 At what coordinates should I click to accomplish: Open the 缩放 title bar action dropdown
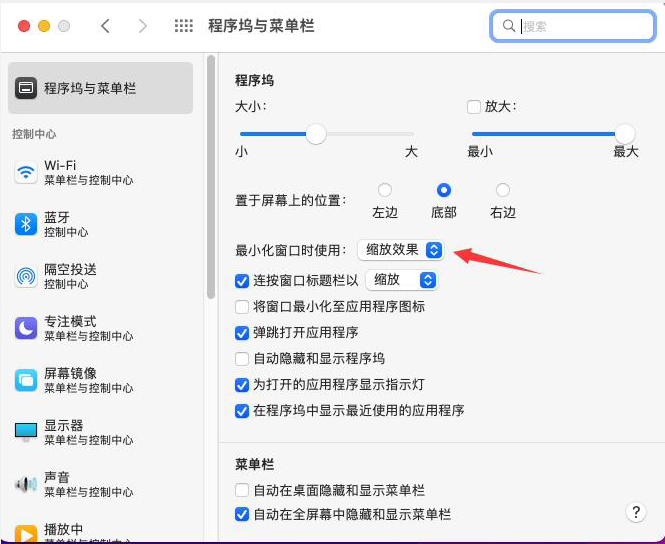click(402, 280)
